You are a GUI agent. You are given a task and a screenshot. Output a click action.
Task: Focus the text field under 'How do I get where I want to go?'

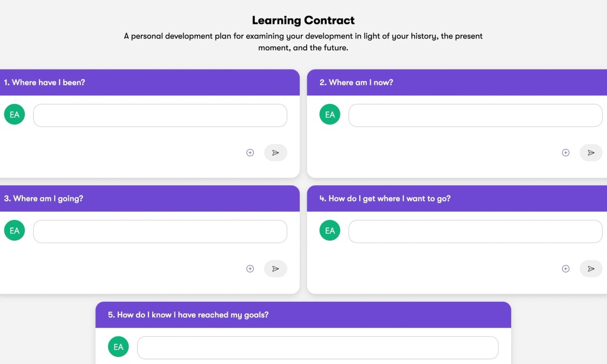475,231
